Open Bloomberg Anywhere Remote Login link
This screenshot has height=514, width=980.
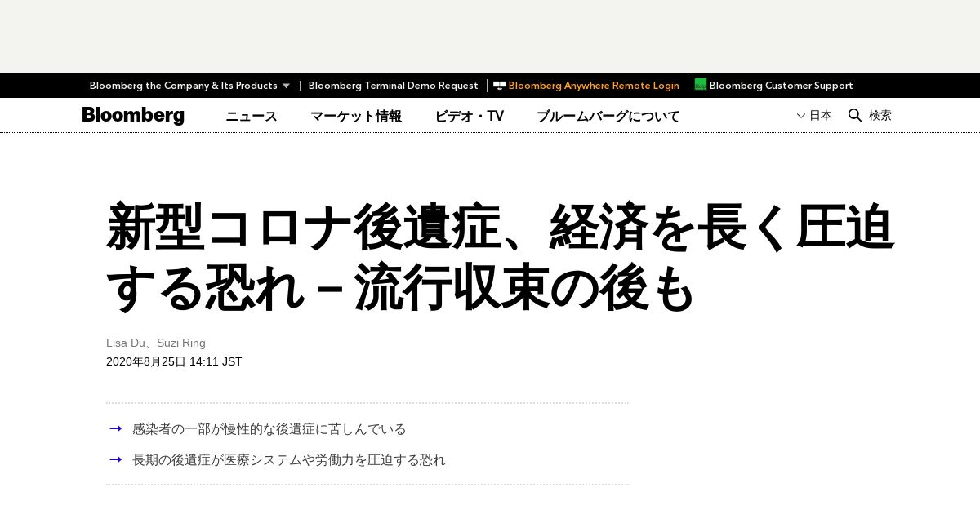point(594,85)
